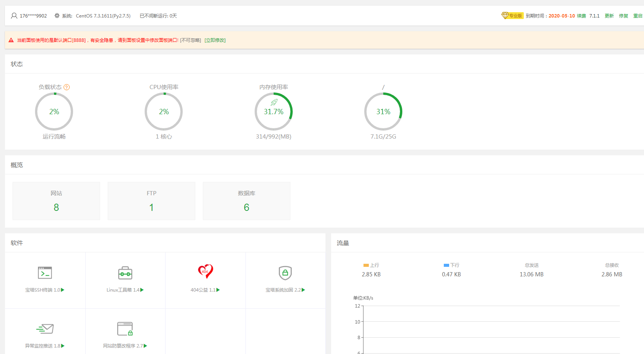Click the 负载状态 help question mark
This screenshot has width=644, height=354.
pos(67,87)
